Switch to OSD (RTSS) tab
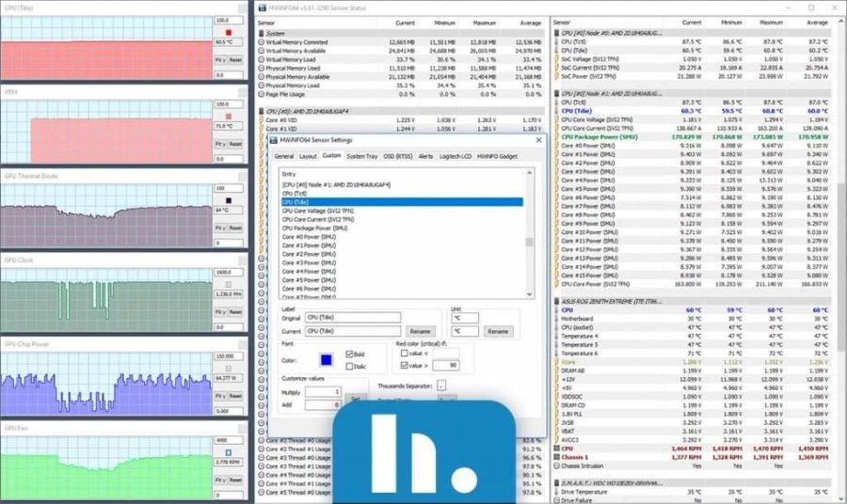The width and height of the screenshot is (847, 504). pos(397,156)
